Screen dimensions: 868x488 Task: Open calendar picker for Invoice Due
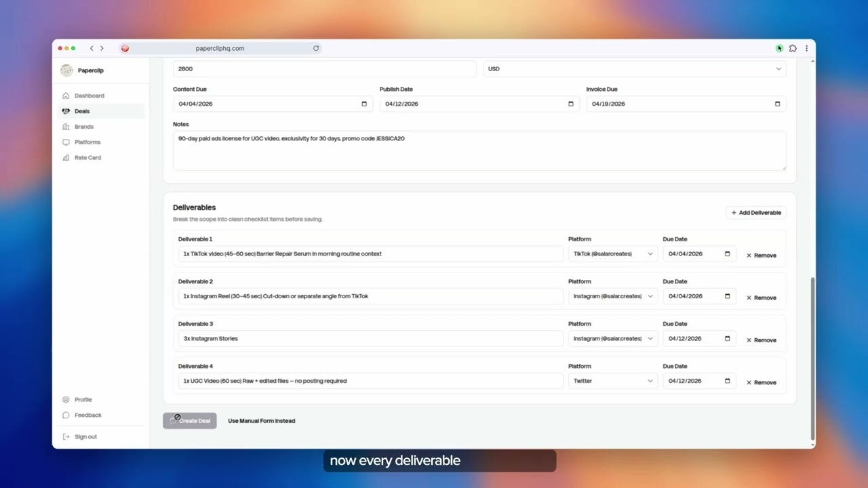(x=778, y=104)
